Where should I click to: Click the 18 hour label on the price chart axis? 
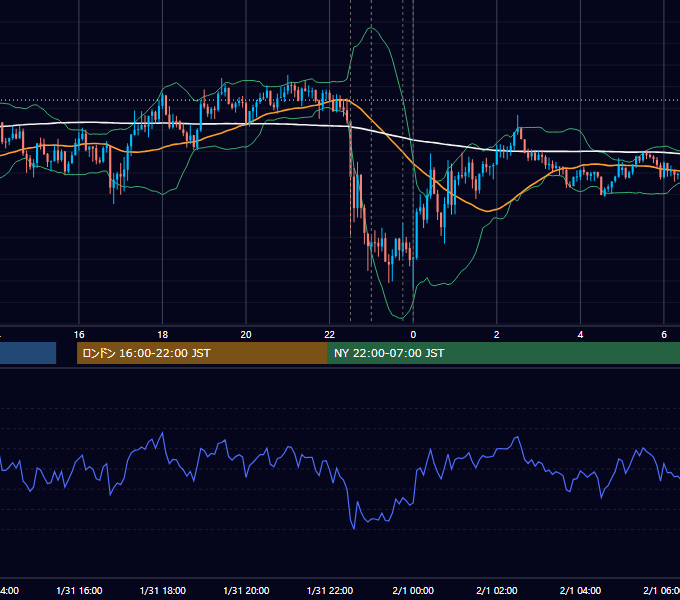tap(163, 335)
